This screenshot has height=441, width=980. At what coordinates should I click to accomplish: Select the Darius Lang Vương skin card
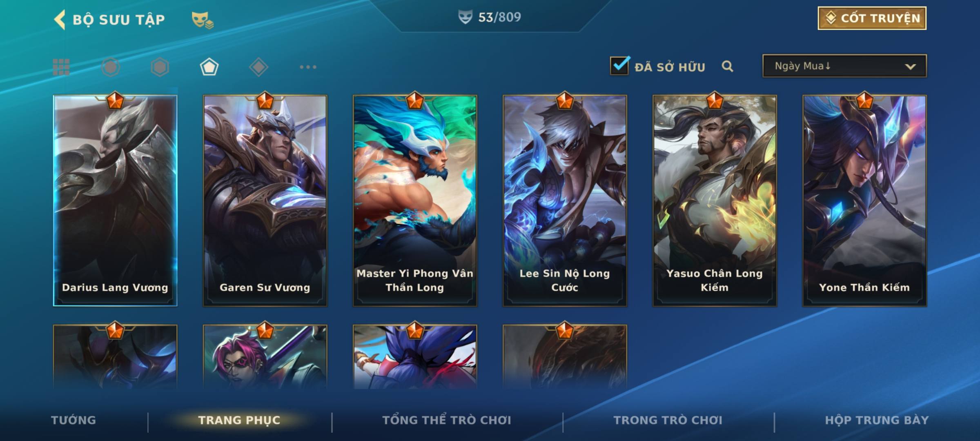click(x=115, y=200)
